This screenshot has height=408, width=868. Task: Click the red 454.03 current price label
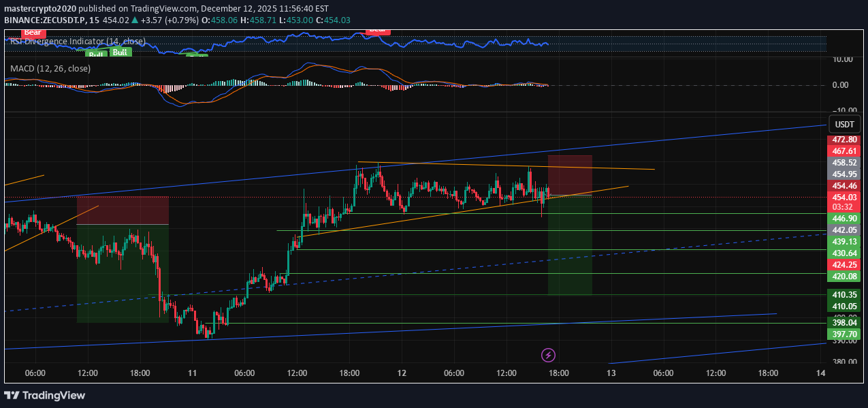(844, 198)
